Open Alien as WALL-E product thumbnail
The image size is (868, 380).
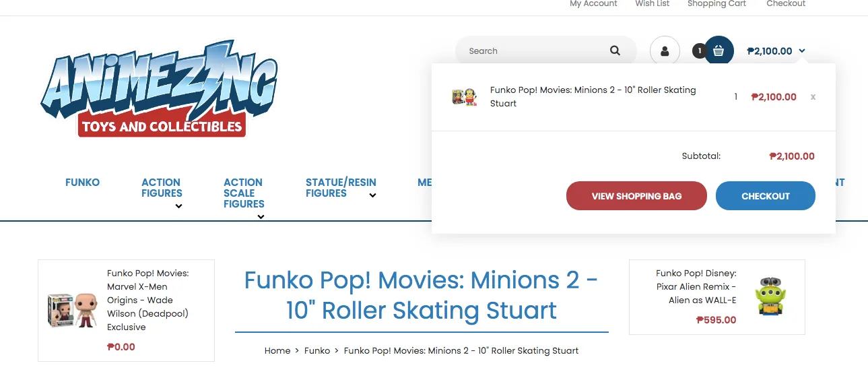click(x=770, y=296)
